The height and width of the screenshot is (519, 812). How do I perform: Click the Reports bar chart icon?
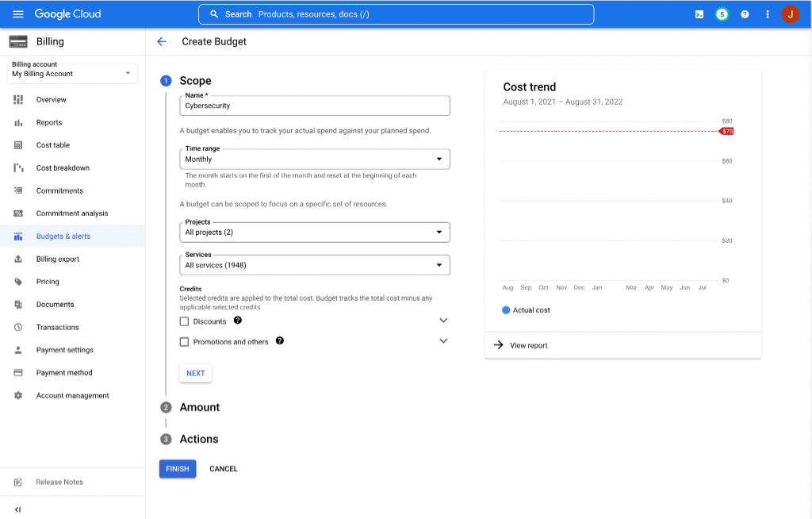pyautogui.click(x=18, y=122)
